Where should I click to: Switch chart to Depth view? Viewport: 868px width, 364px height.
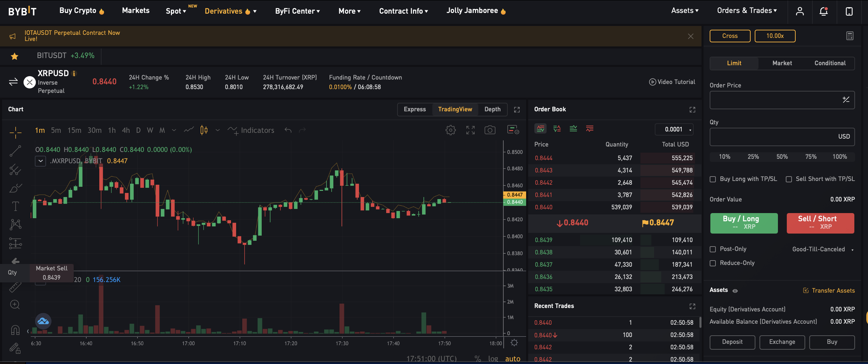pyautogui.click(x=492, y=109)
